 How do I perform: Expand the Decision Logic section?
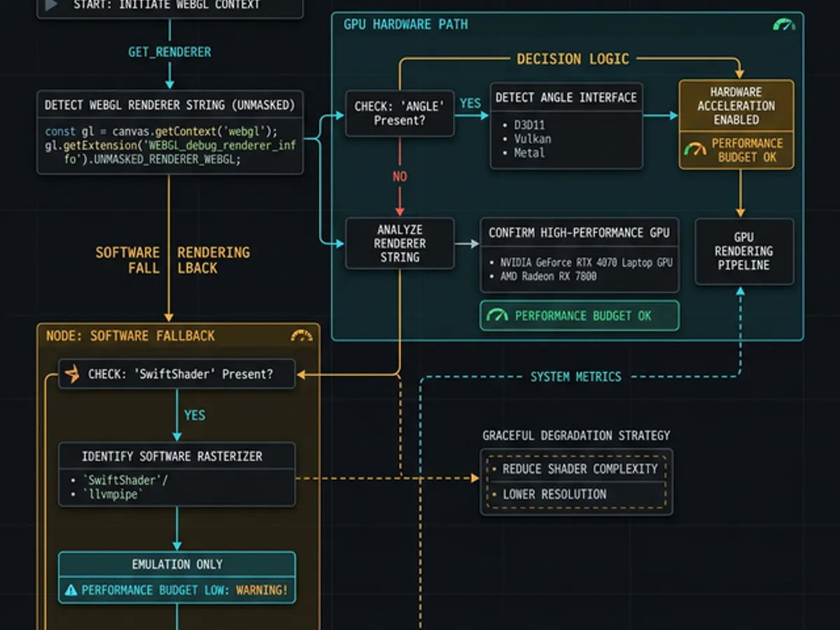pyautogui.click(x=574, y=59)
